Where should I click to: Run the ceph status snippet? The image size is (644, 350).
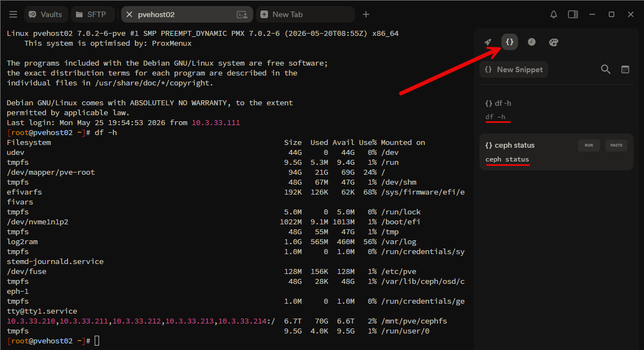(588, 145)
